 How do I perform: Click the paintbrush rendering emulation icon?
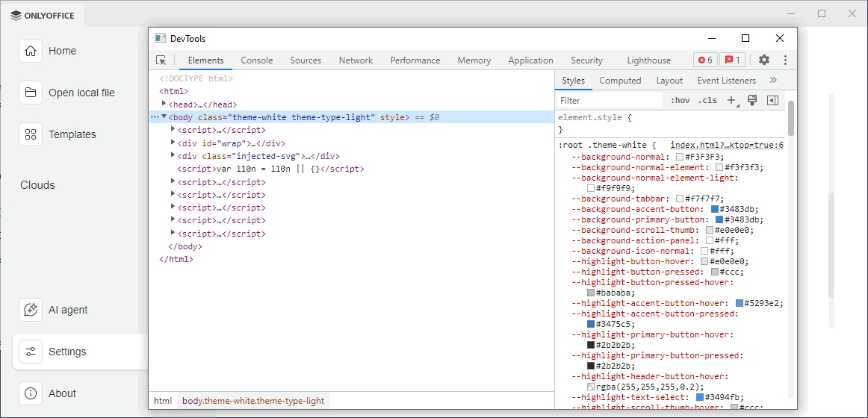pos(751,100)
